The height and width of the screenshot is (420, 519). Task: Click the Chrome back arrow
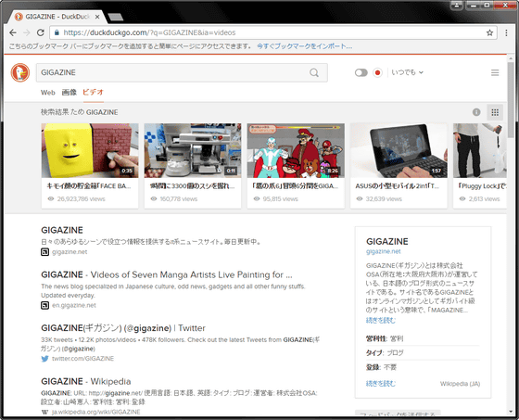13,32
